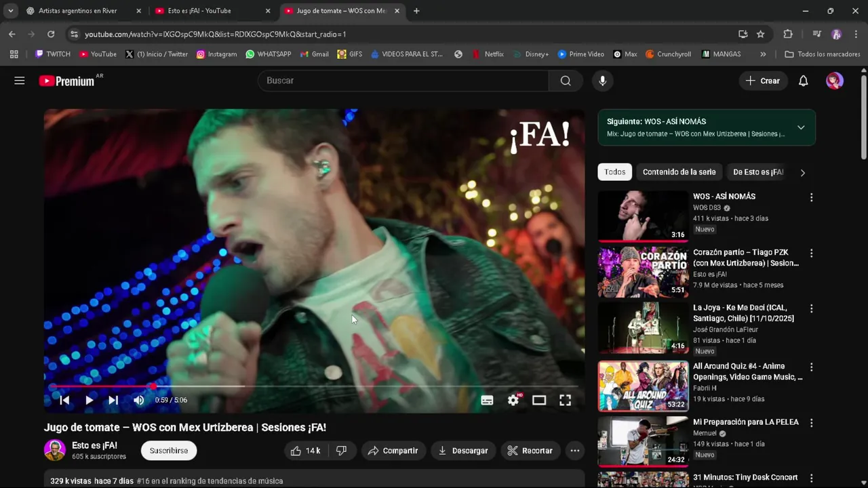This screenshot has height=488, width=868.
Task: Select Contenido de la serie chip
Action: tap(679, 172)
